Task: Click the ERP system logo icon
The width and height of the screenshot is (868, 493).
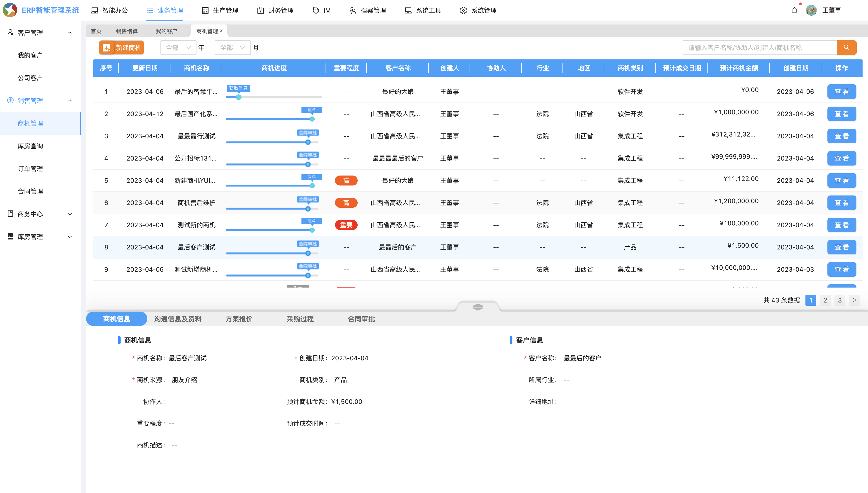Action: pyautogui.click(x=10, y=10)
